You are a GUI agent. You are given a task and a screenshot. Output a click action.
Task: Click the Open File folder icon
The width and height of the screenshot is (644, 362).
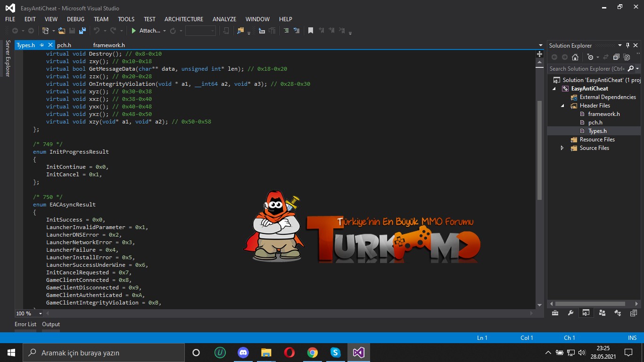(x=62, y=31)
